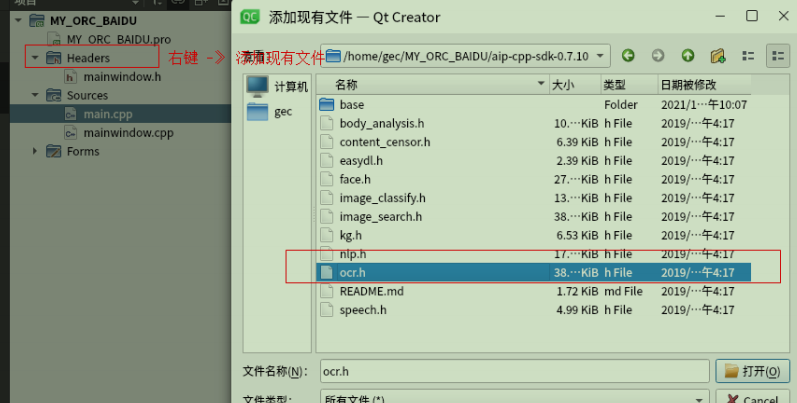Click the 打开(O) button
This screenshot has height=403, width=797.
(x=752, y=371)
